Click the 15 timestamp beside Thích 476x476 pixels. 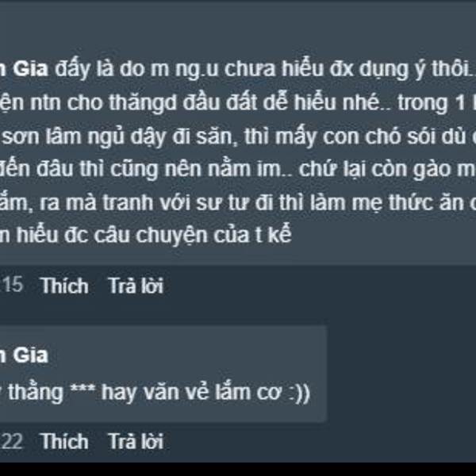(x=12, y=285)
